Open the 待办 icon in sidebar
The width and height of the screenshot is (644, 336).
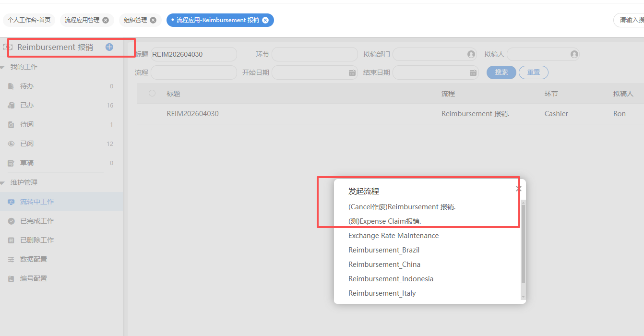(11, 86)
